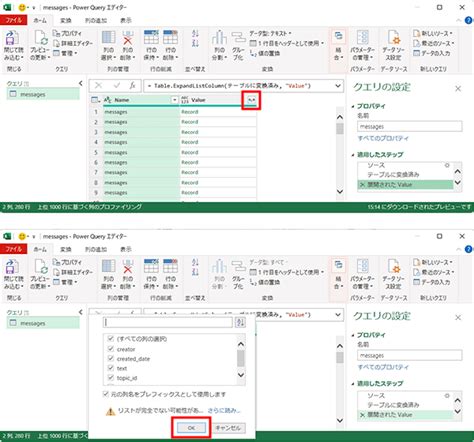This screenshot has height=442, width=474.
Task: Click 詳細エディター in lower window ribbon
Action: tap(72, 272)
